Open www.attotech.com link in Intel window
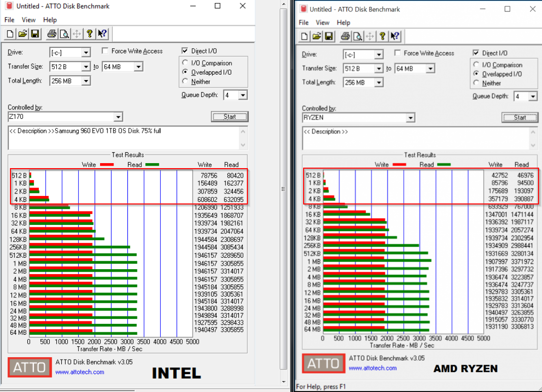Image resolution: width=542 pixels, height=392 pixels. pyautogui.click(x=80, y=372)
